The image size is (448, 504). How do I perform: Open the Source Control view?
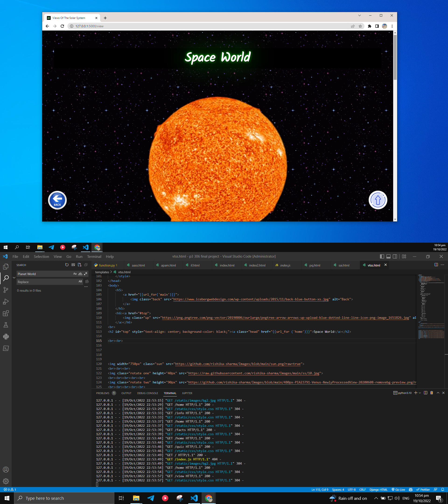6,290
